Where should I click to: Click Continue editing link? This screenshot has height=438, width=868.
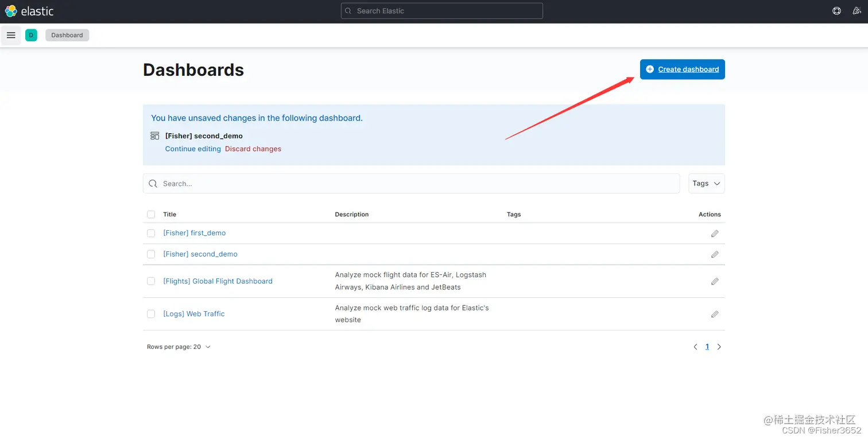pyautogui.click(x=193, y=149)
